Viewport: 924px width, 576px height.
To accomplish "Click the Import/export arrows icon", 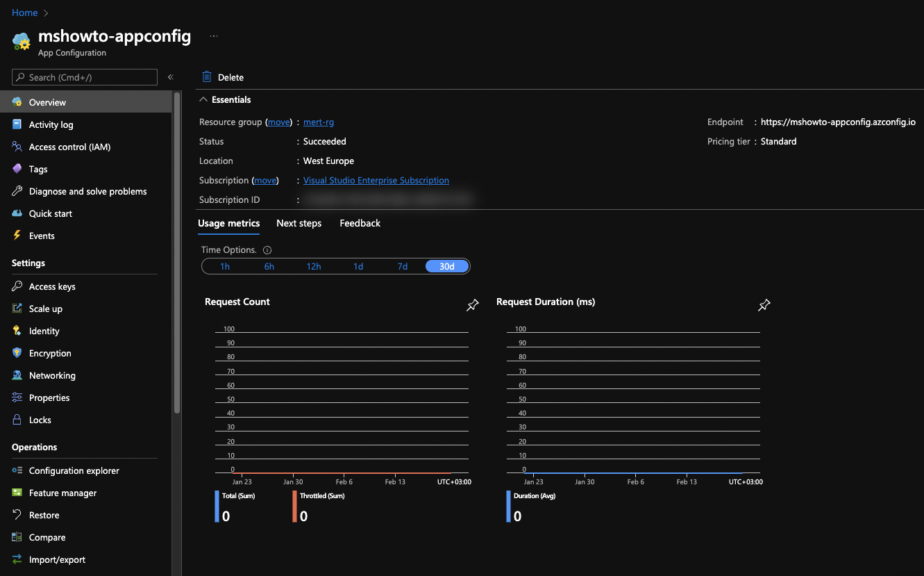I will (x=17, y=559).
